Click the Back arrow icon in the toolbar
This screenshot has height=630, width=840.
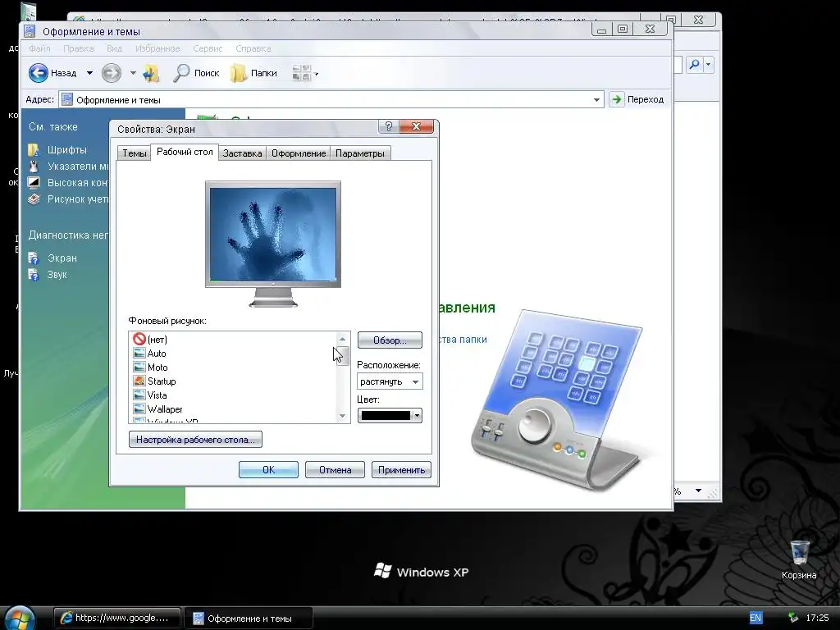(x=38, y=73)
